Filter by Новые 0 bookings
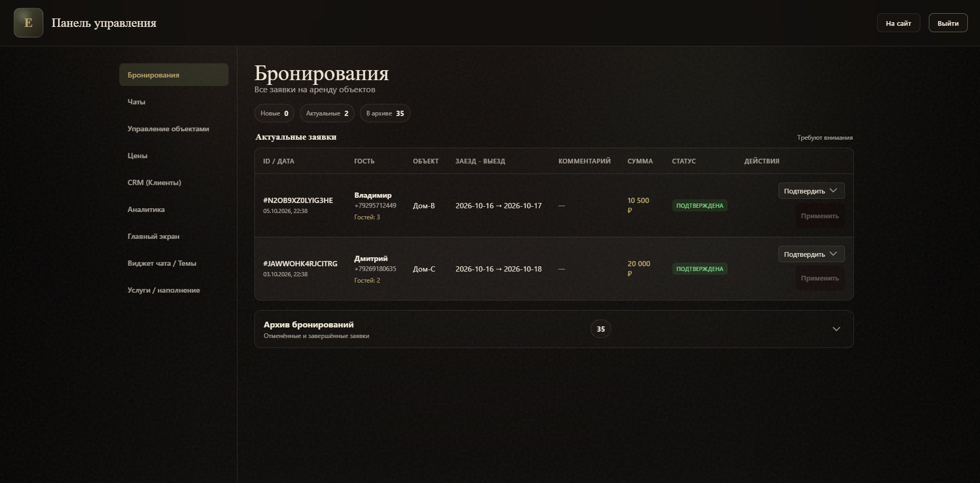This screenshot has height=483, width=980. (x=274, y=113)
